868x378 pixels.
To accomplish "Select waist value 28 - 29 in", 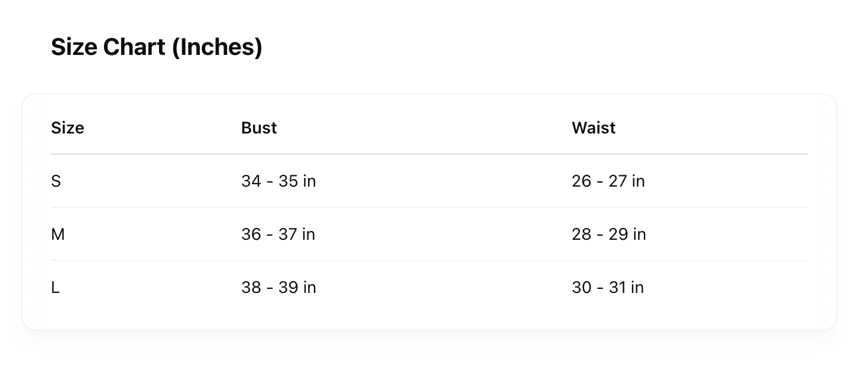I will (609, 234).
